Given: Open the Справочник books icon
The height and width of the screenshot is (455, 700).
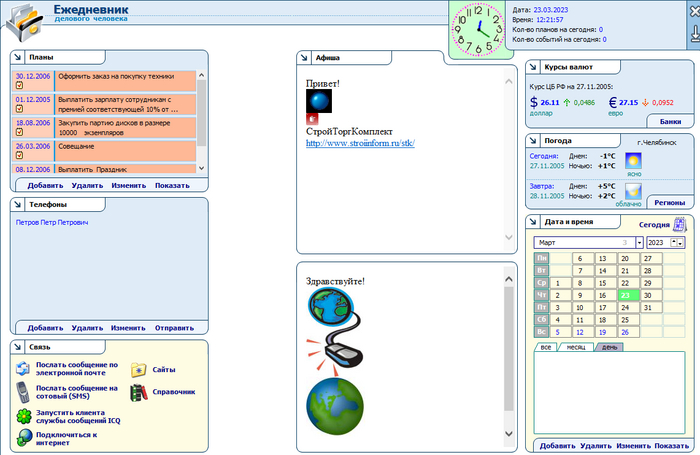Looking at the screenshot, I should point(139,392).
